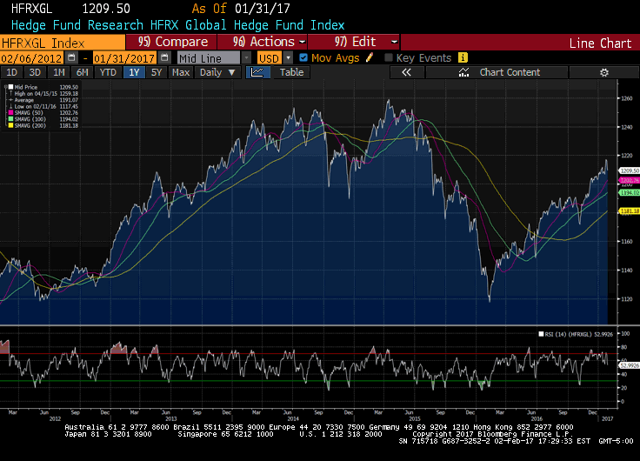Click the Line Chart title label
Viewport: 640px width, 461px height.
(600, 43)
